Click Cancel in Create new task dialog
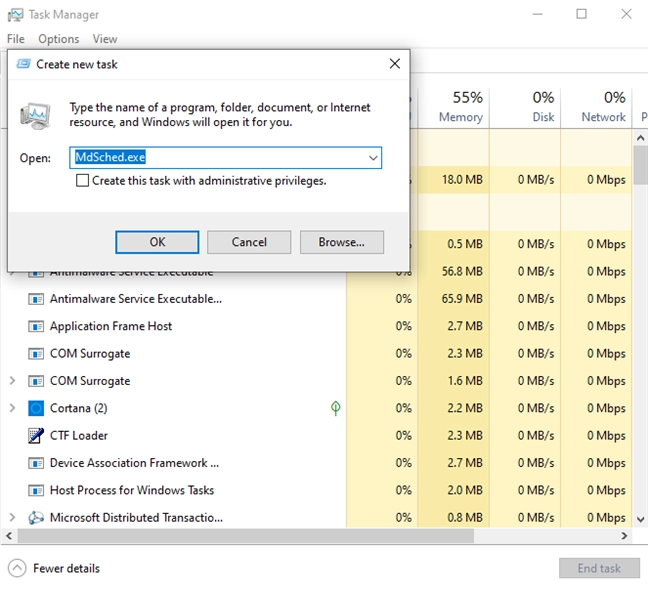Image resolution: width=648 pixels, height=591 pixels. (x=249, y=242)
